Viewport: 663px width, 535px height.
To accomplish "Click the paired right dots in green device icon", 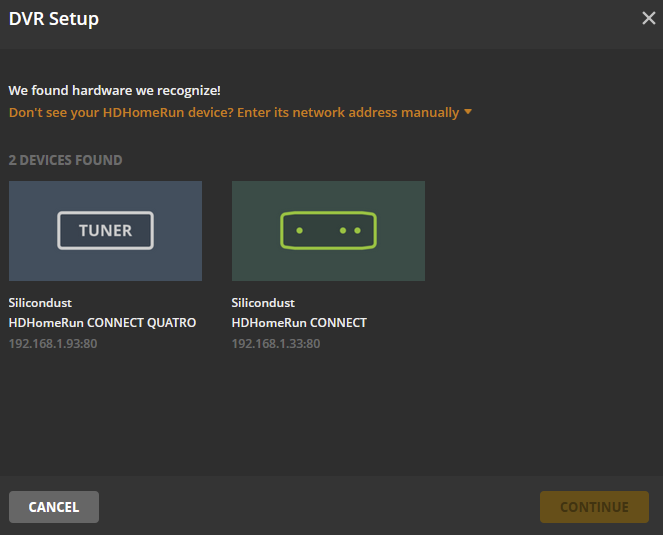I will click(350, 231).
